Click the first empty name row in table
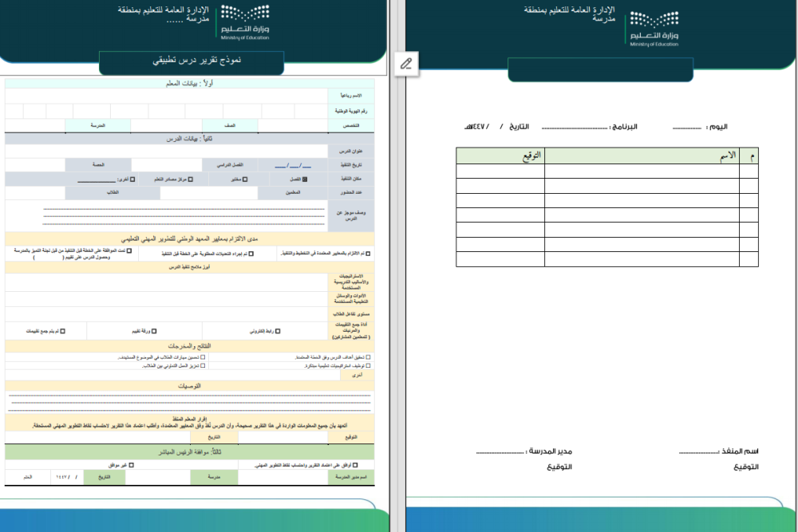The height and width of the screenshot is (532, 798). [642, 171]
